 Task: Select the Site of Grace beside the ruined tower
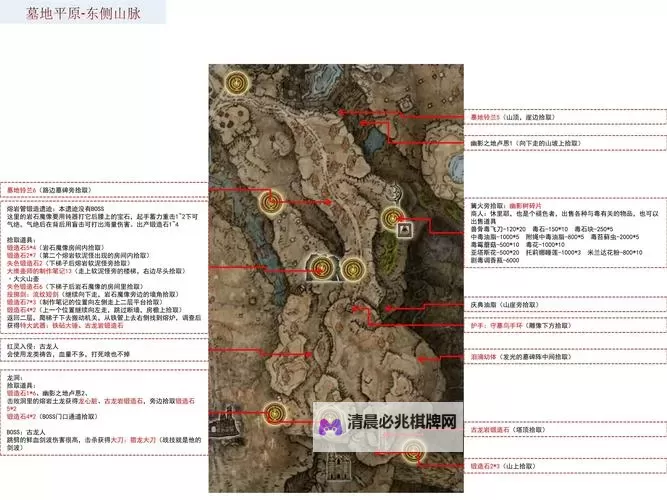[274, 413]
